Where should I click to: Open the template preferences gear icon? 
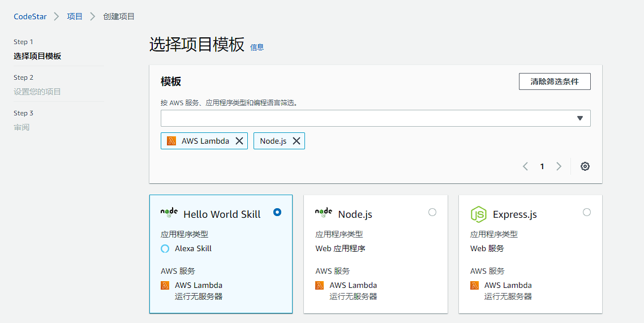point(585,166)
